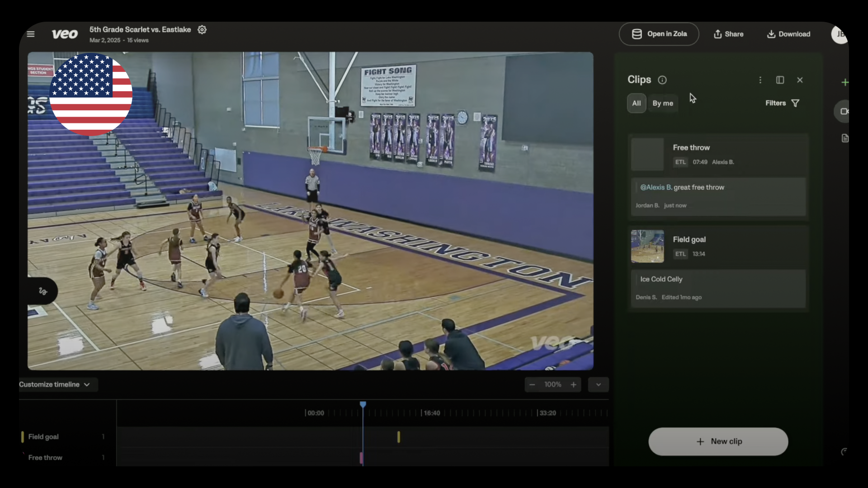Zoom in timeline with plus button
Viewport: 868px width, 488px height.
coord(573,385)
